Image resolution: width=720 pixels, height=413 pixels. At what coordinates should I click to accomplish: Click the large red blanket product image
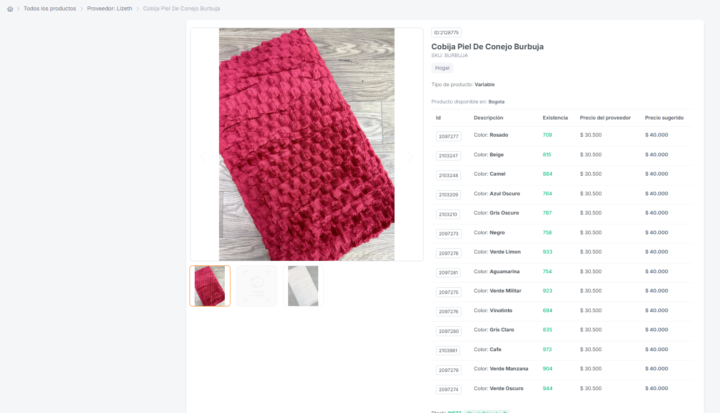coord(307,144)
